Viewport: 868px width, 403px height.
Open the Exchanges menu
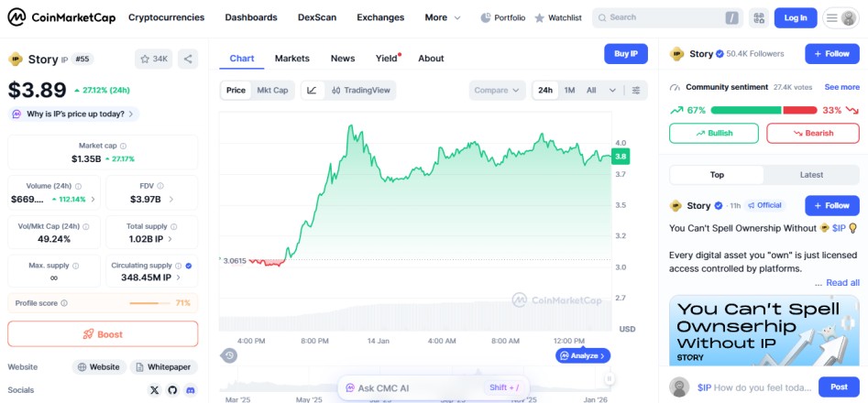point(380,17)
